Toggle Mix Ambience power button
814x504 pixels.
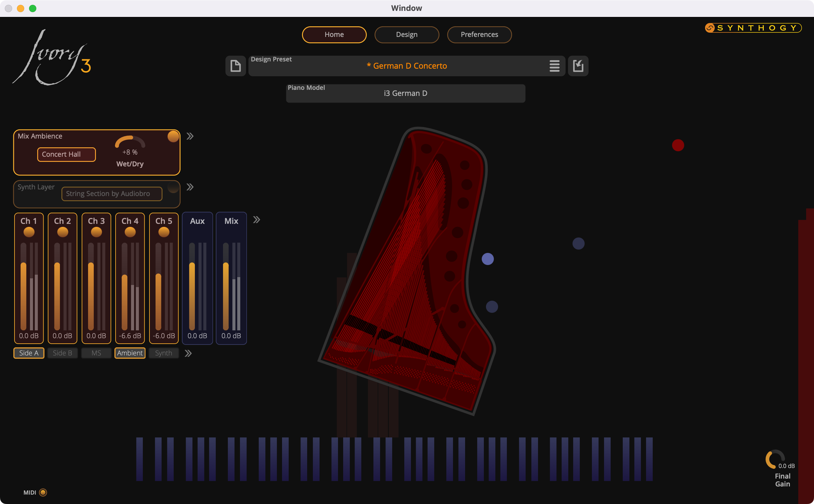173,136
